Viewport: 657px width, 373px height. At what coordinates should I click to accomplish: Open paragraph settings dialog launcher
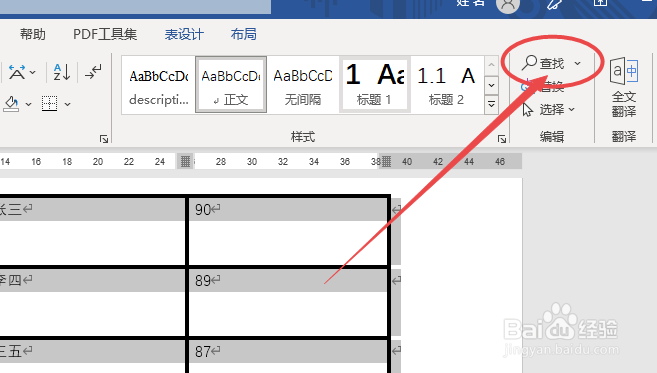coord(104,139)
